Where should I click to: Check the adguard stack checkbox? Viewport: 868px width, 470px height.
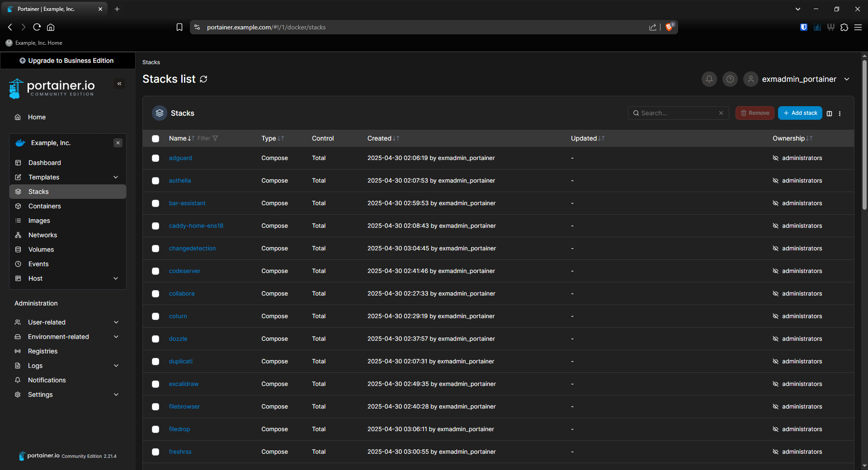156,158
